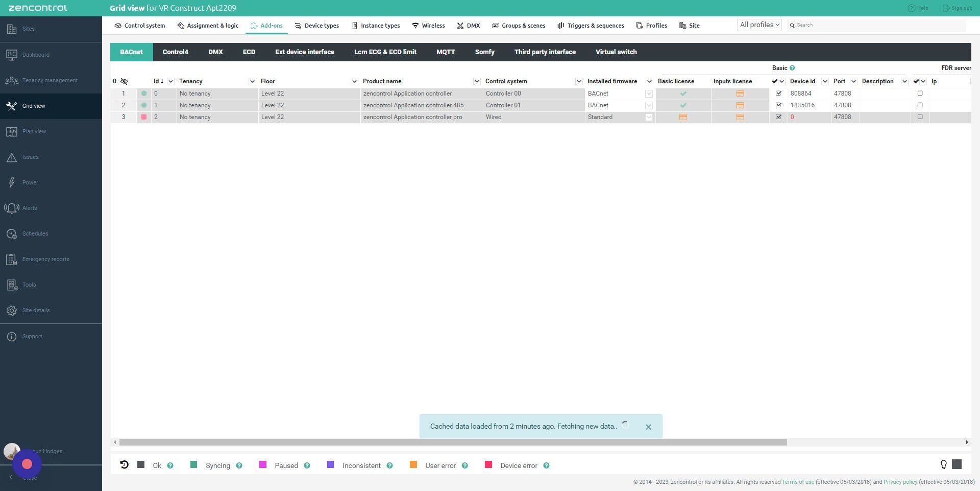Click the Device error red color swatch
Image resolution: width=980 pixels, height=491 pixels.
[x=488, y=464]
